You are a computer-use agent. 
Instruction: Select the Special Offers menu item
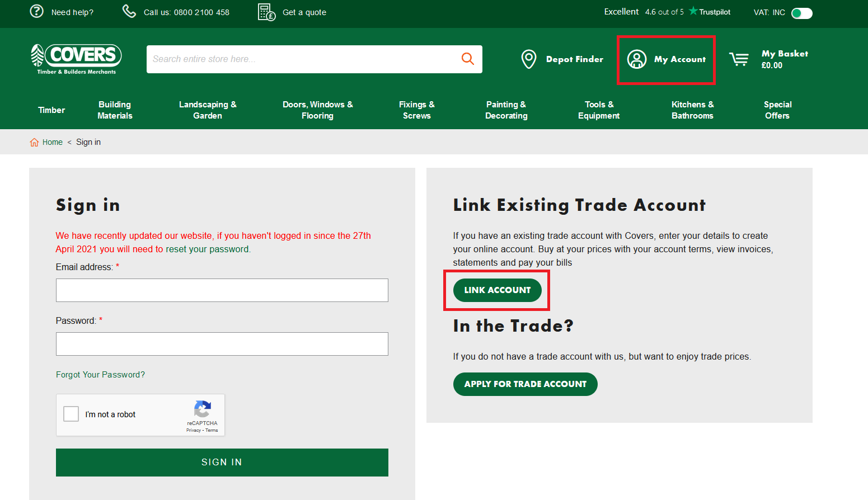click(x=777, y=110)
